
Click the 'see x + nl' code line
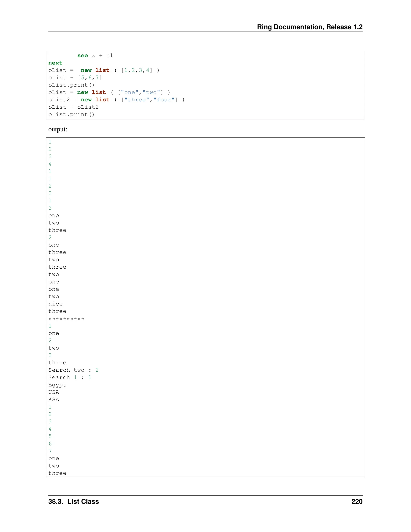point(95,56)
